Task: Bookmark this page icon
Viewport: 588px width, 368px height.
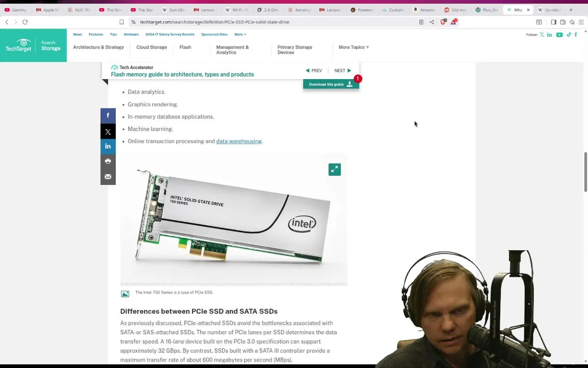Action: [121, 22]
